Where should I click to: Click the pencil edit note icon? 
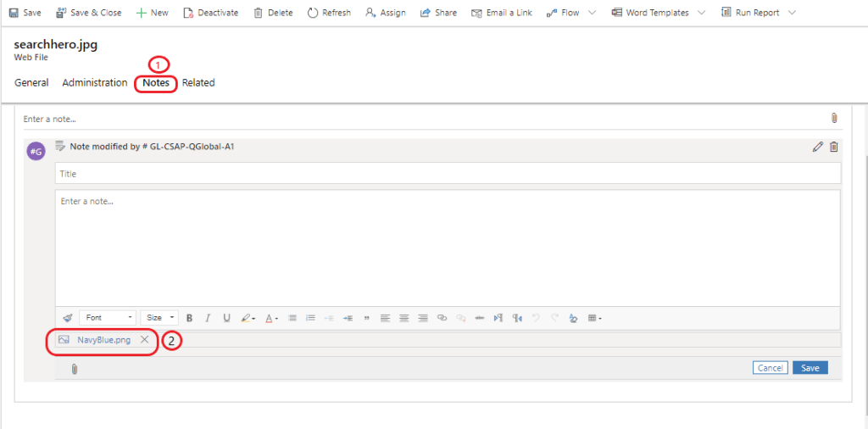[817, 147]
